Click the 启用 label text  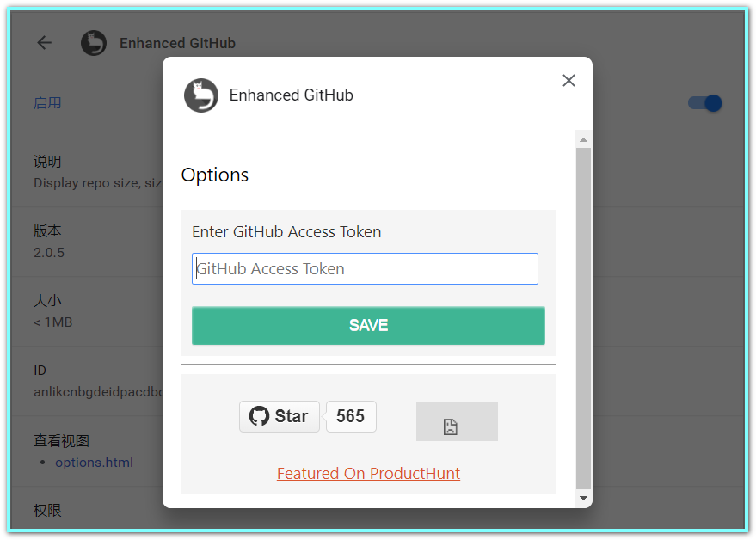[47, 103]
